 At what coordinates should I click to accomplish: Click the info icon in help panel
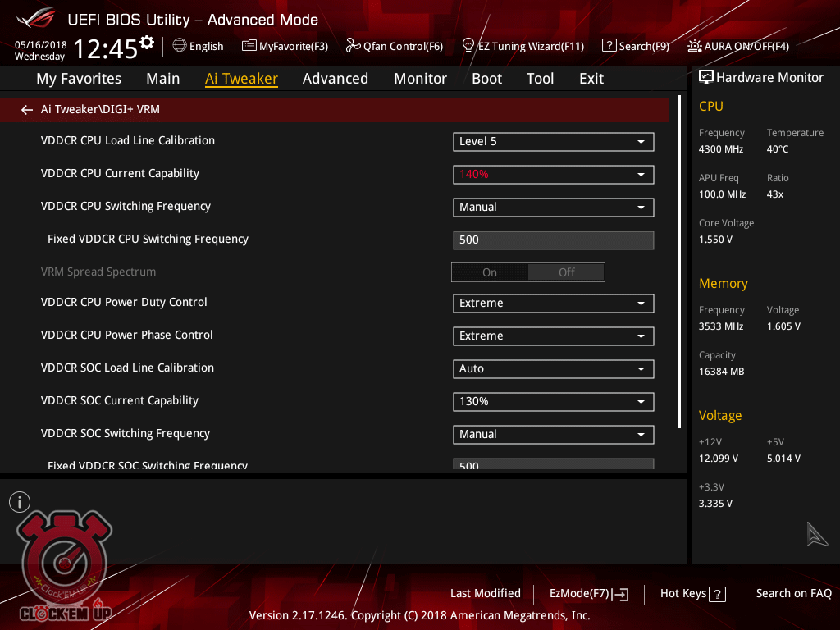click(20, 502)
